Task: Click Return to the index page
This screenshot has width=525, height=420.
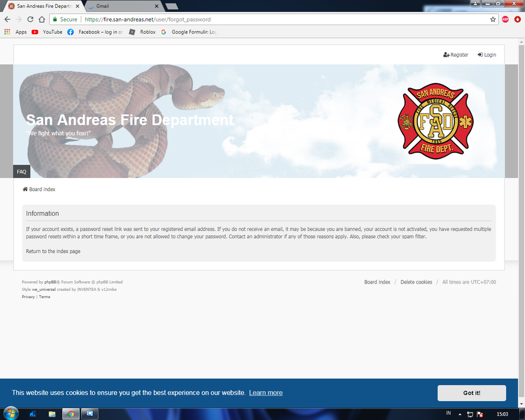Action: (53, 251)
